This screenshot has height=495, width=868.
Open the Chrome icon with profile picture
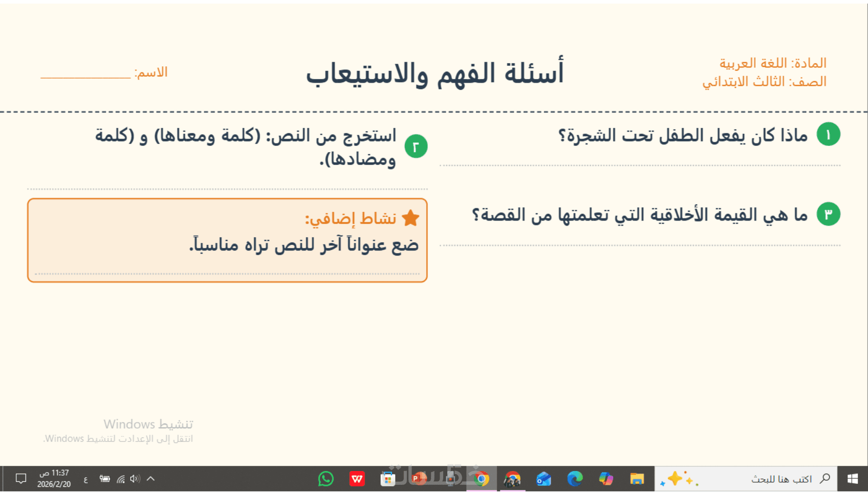[512, 479]
